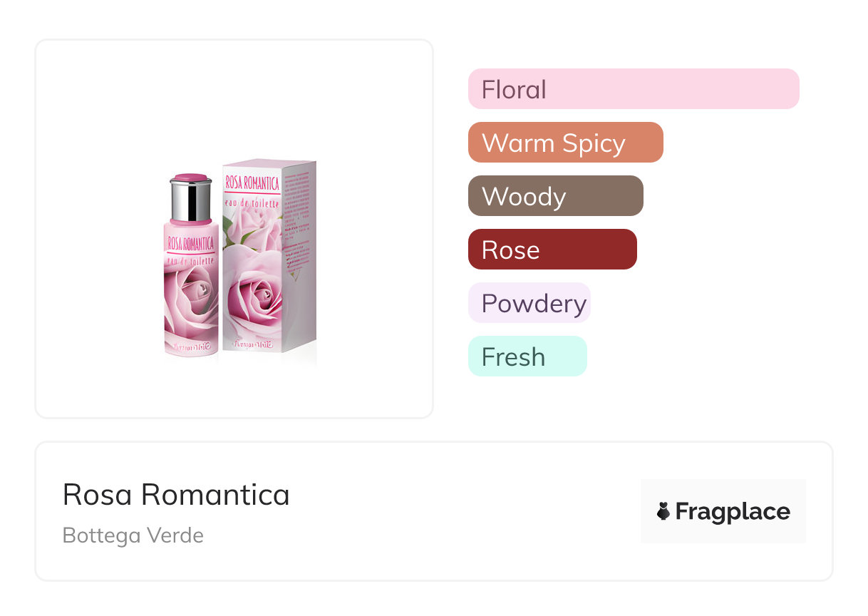
Task: Click the silver cap of the perfume bottle
Action: tap(191, 200)
